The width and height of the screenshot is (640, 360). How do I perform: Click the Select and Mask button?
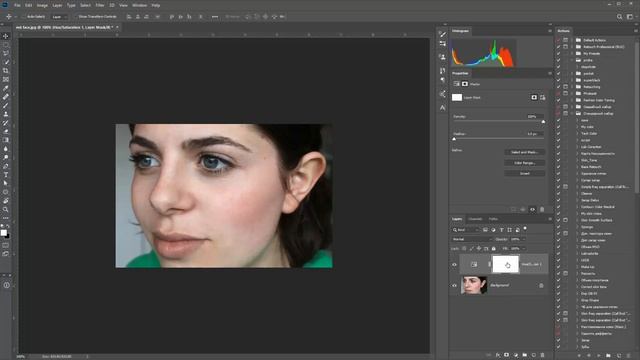(524, 152)
